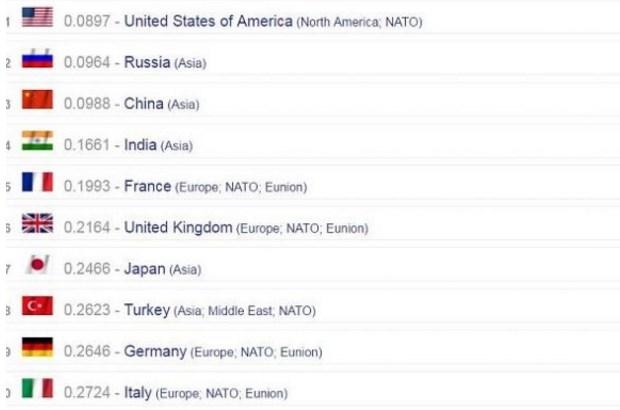Open the France country link
Image resolution: width=620 pixels, height=410 pixels.
[x=148, y=187]
